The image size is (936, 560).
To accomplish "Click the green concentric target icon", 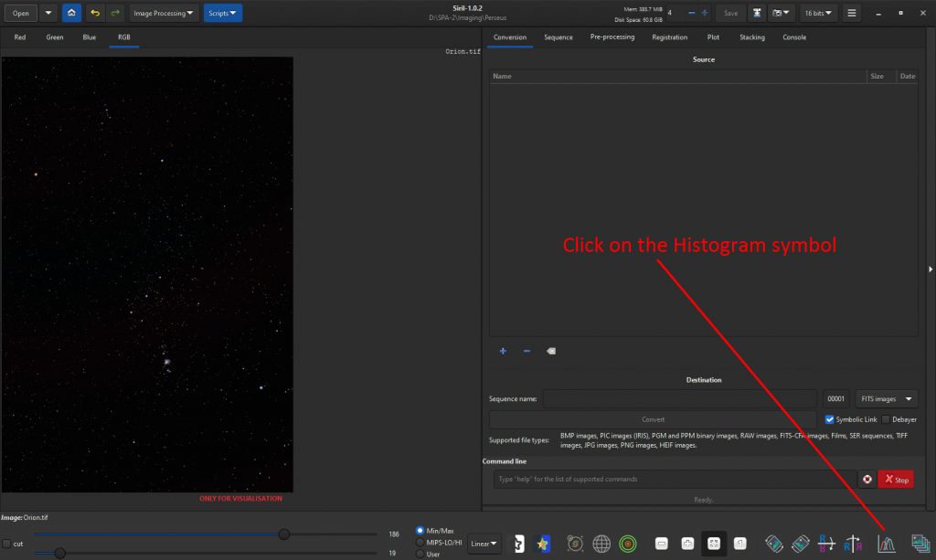I will [627, 544].
